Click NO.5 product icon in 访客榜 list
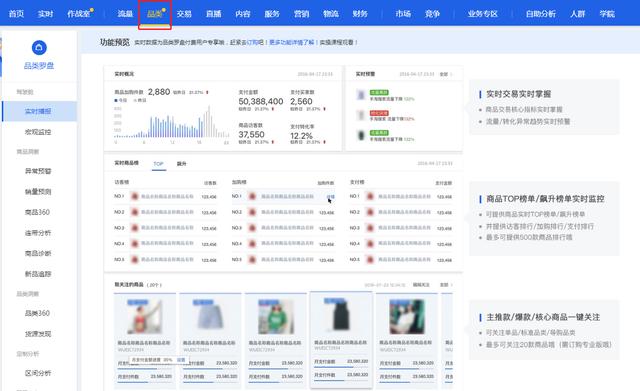 [x=134, y=259]
